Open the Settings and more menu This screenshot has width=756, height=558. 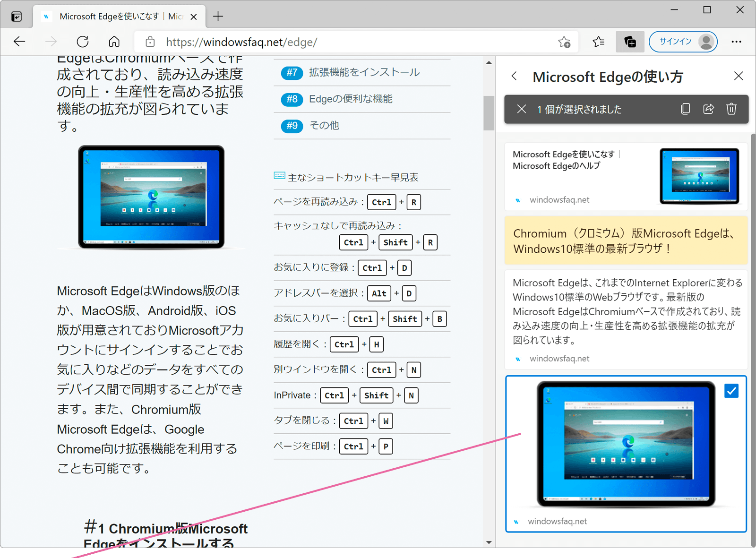pyautogui.click(x=736, y=42)
